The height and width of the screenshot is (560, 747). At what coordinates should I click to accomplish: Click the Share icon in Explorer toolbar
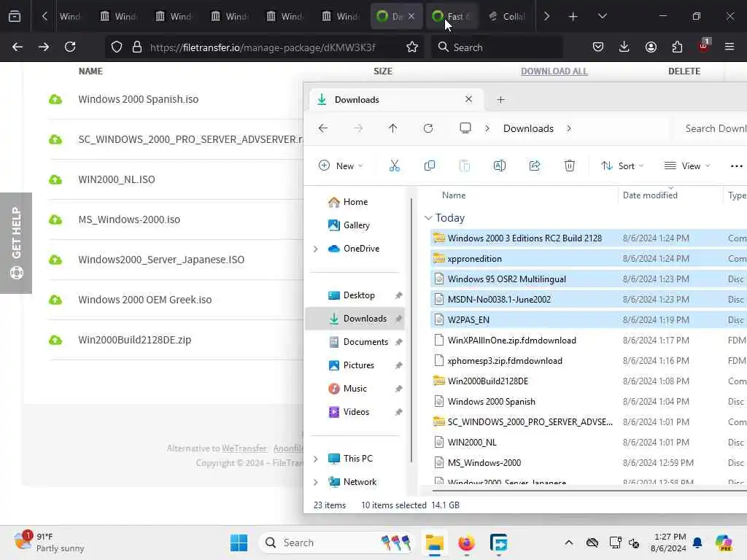(x=535, y=166)
